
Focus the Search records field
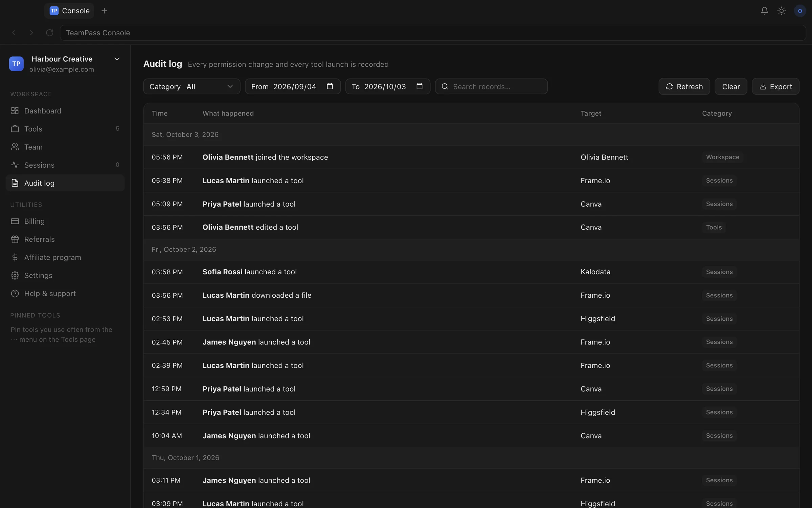[x=491, y=86]
